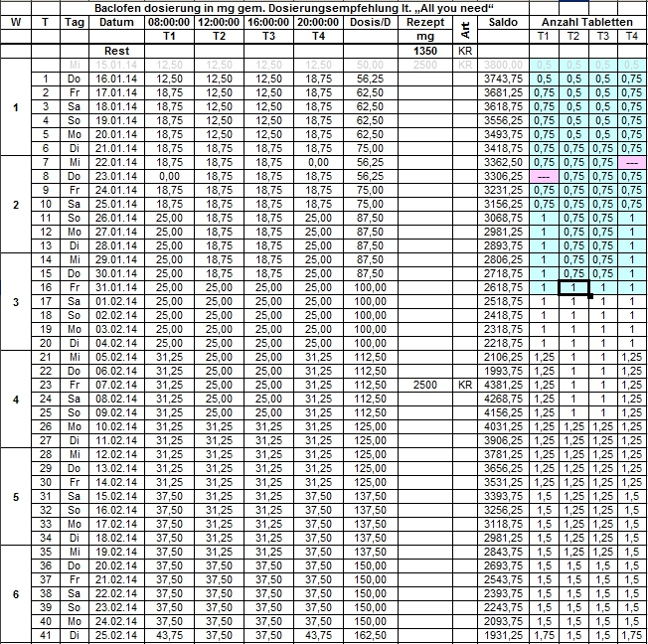648x644 pixels.
Task: Select the 08:00:00 time header cell
Action: (x=169, y=21)
